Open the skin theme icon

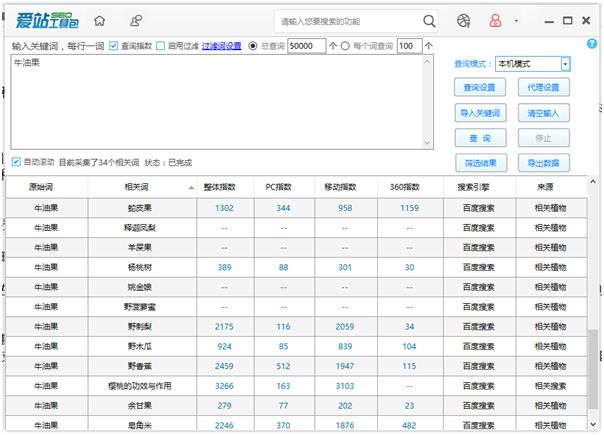coord(463,20)
